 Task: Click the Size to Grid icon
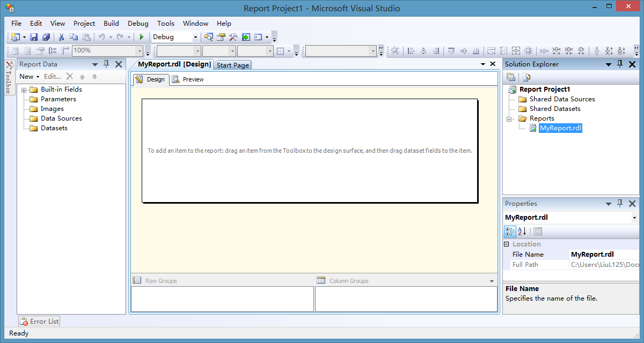(529, 51)
